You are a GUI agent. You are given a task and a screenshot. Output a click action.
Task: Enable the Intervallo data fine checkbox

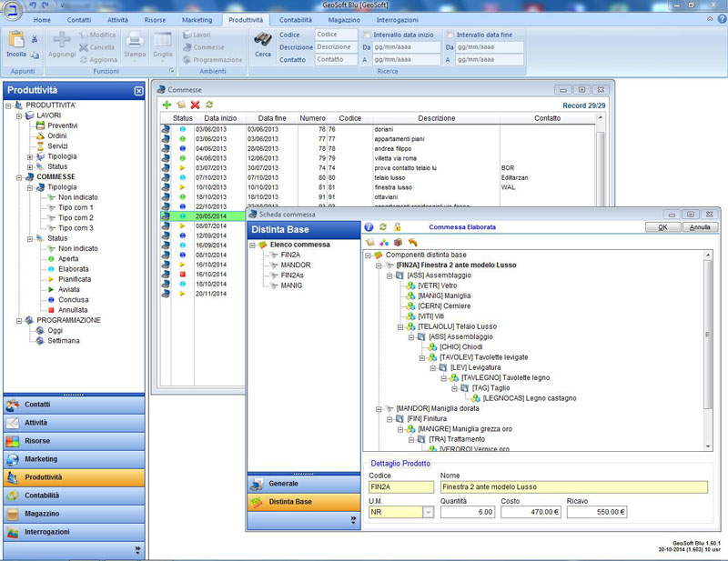450,35
